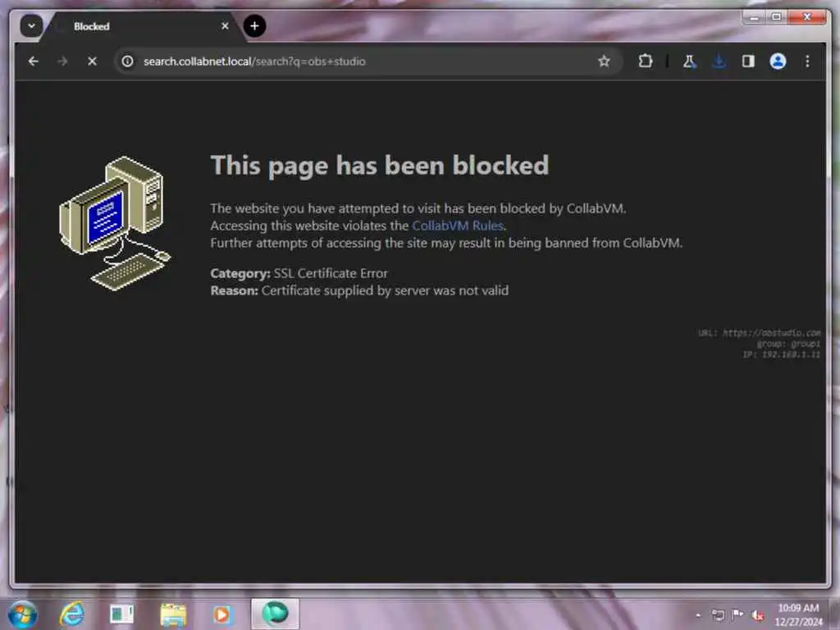Click the Category: SSL Certificate Error line

point(299,273)
